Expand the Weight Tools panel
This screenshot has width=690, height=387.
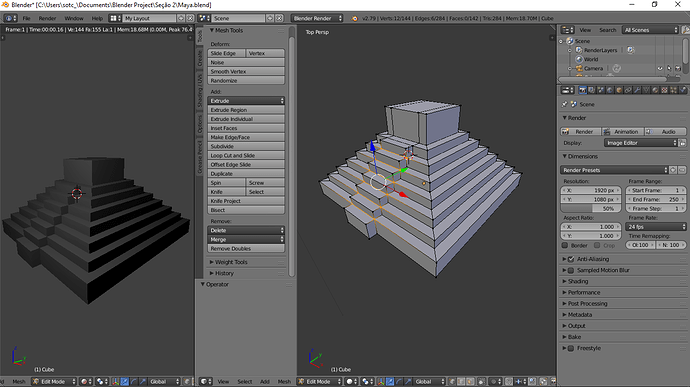pos(231,262)
